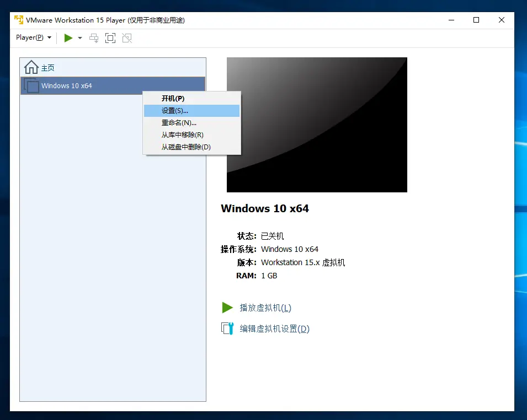Choose 开机(P) from the context menu
The height and width of the screenshot is (420, 527).
[x=191, y=98]
